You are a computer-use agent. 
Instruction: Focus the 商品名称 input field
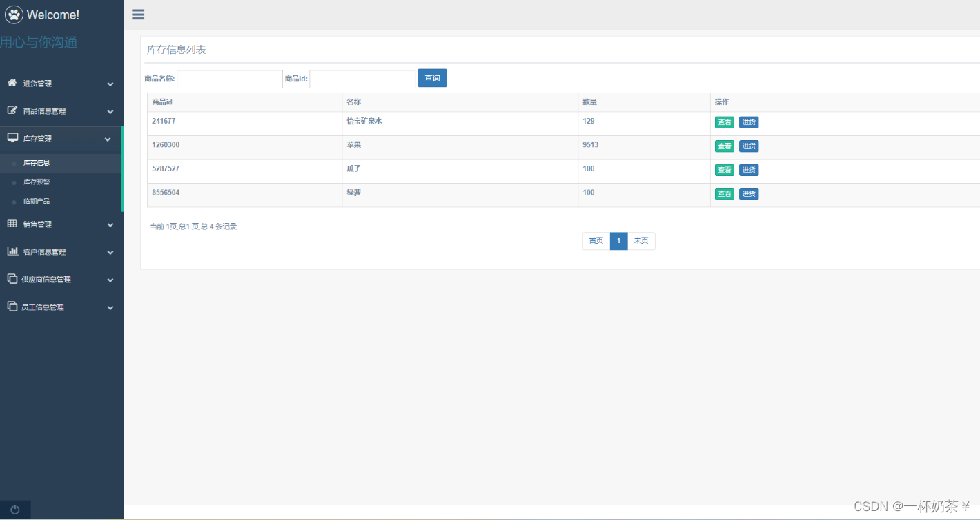(x=230, y=79)
